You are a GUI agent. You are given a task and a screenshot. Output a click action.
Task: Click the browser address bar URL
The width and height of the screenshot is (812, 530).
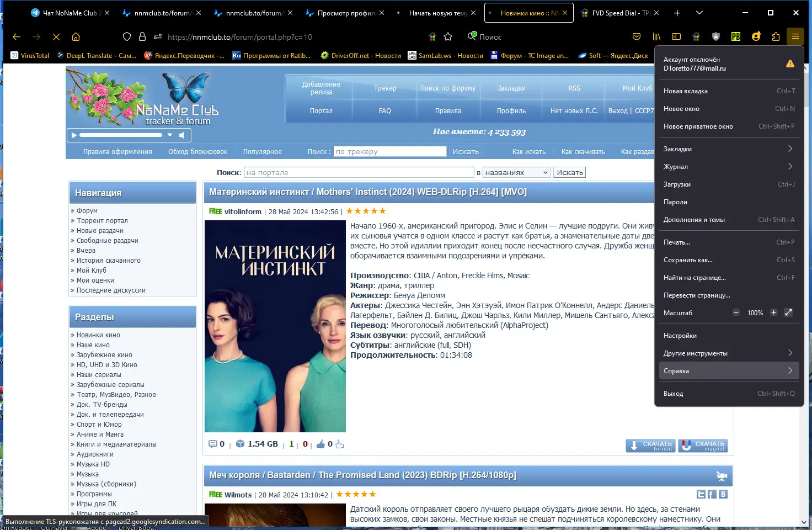pyautogui.click(x=240, y=37)
